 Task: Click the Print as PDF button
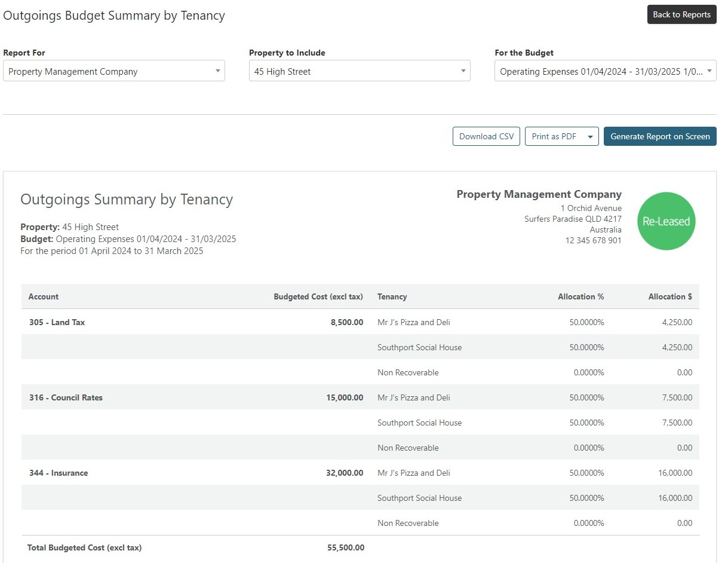point(554,136)
